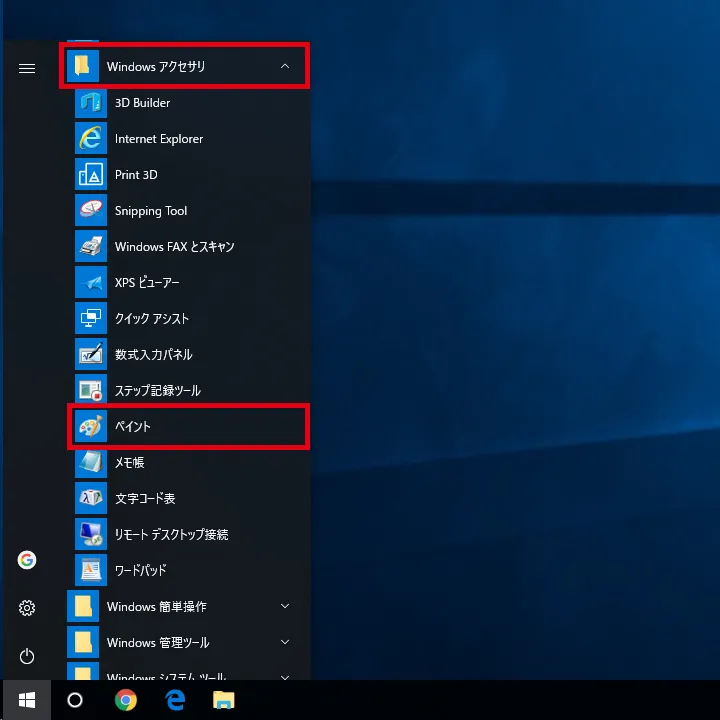The height and width of the screenshot is (720, 720).
Task: Click the ワードパッド label
Action: [x=140, y=570]
